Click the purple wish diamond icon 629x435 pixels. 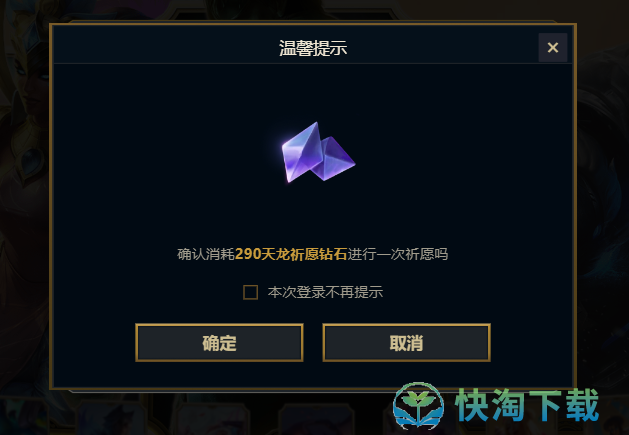[x=318, y=152]
